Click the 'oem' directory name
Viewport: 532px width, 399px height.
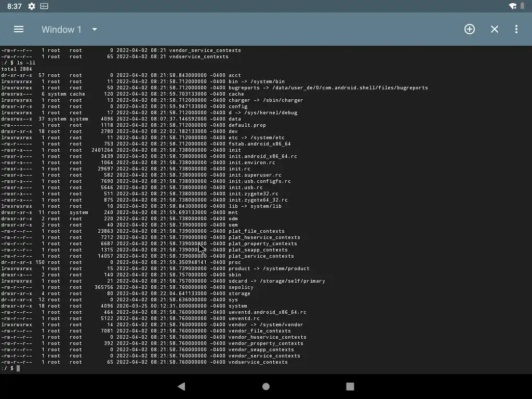(x=233, y=225)
